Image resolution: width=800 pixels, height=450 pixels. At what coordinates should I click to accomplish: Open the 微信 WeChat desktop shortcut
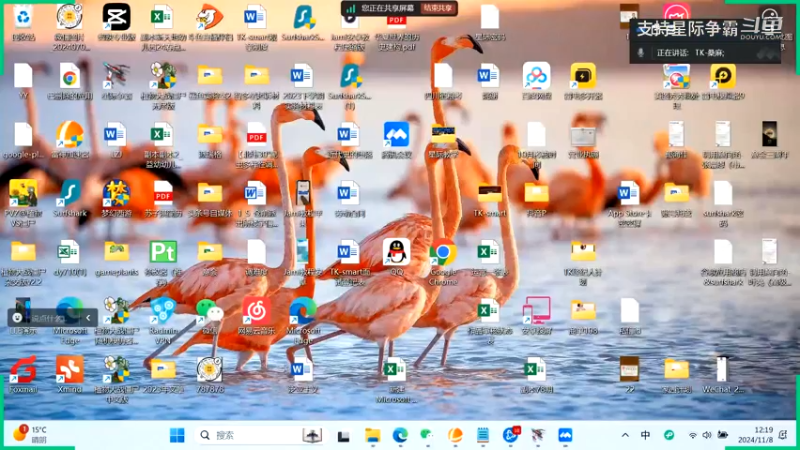[210, 311]
